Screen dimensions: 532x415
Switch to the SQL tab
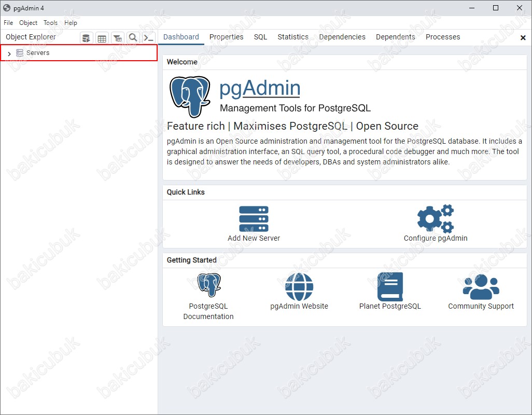[261, 37]
